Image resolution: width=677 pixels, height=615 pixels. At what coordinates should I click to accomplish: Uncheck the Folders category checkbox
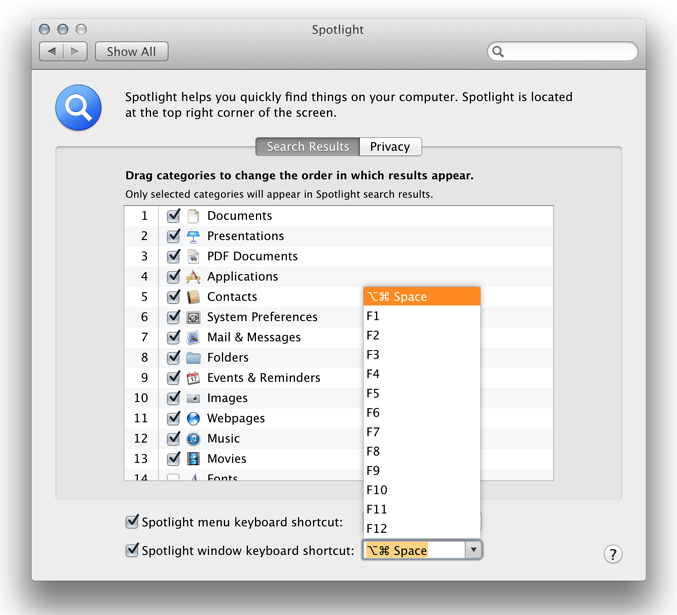pyautogui.click(x=174, y=357)
